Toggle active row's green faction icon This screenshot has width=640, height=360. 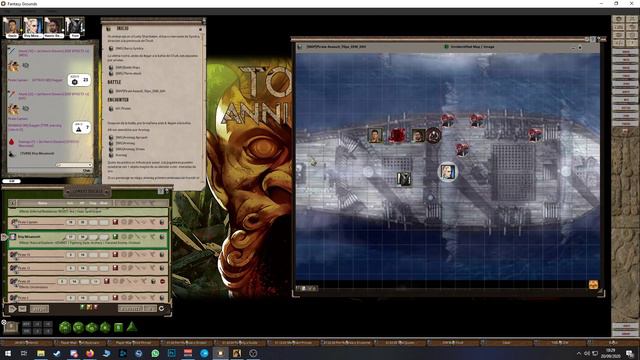(115, 237)
